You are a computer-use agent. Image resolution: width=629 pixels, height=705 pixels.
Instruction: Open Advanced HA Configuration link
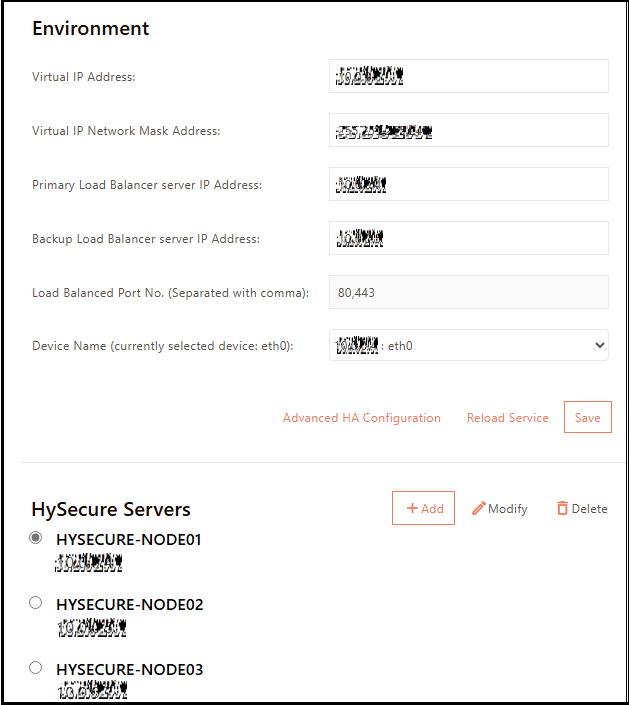pyautogui.click(x=361, y=418)
